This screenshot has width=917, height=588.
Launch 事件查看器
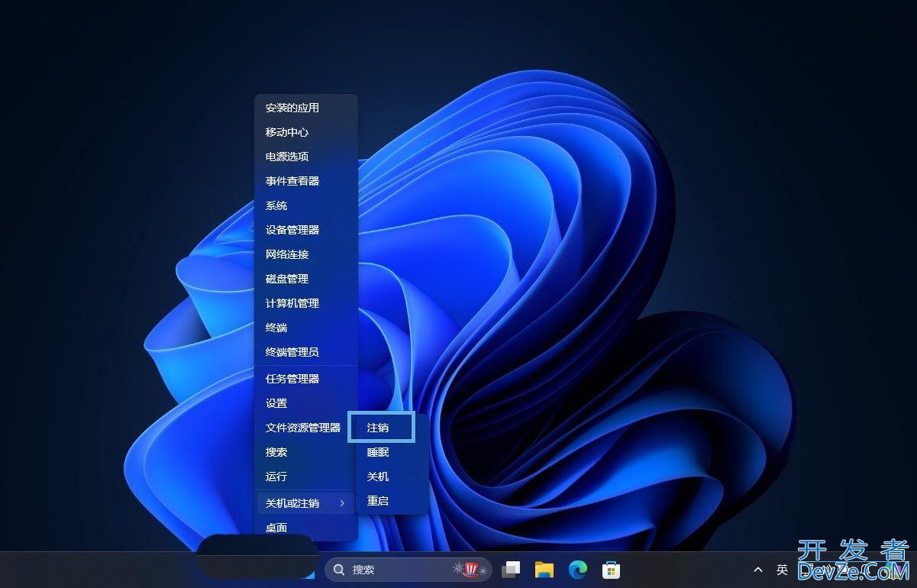[305, 181]
